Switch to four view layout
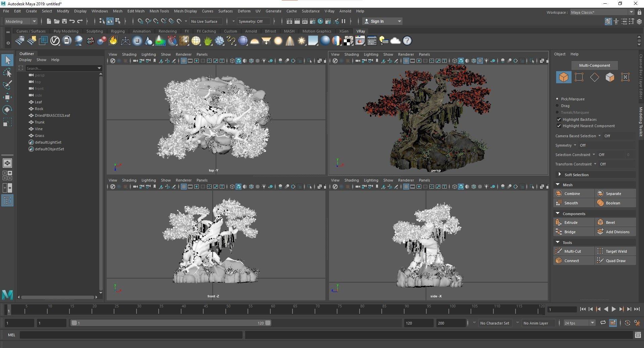 coord(7,176)
